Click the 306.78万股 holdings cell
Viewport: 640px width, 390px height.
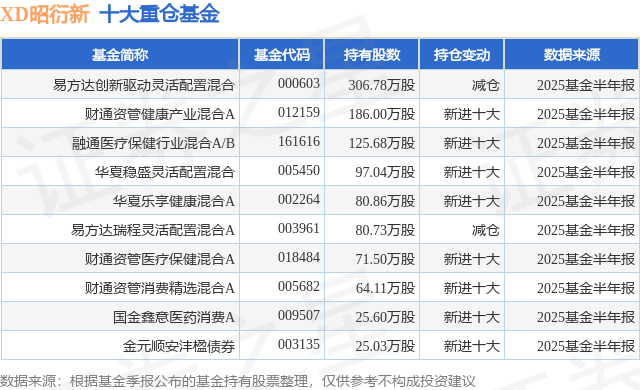[x=382, y=85]
